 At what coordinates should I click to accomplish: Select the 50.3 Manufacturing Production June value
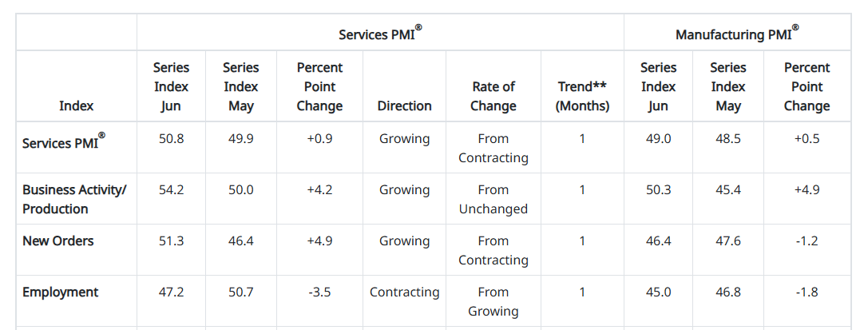[658, 189]
